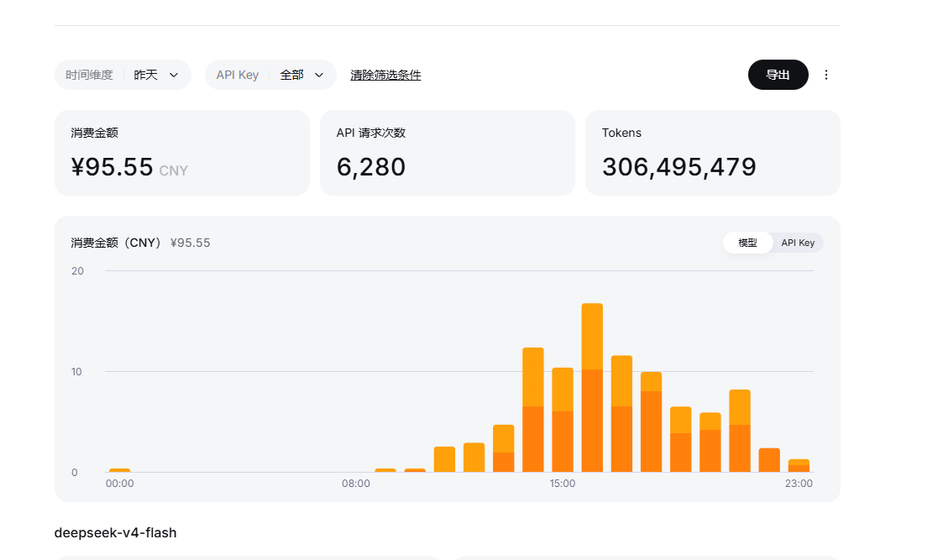Screen dimensions: 943x560
Task: Click the chart bar above 15:00 label
Action: tap(563, 420)
